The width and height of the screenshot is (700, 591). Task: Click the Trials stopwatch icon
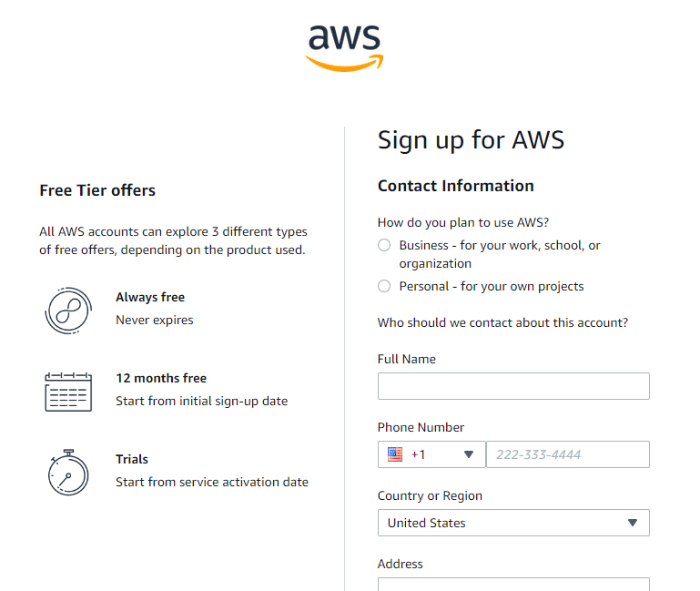click(68, 472)
